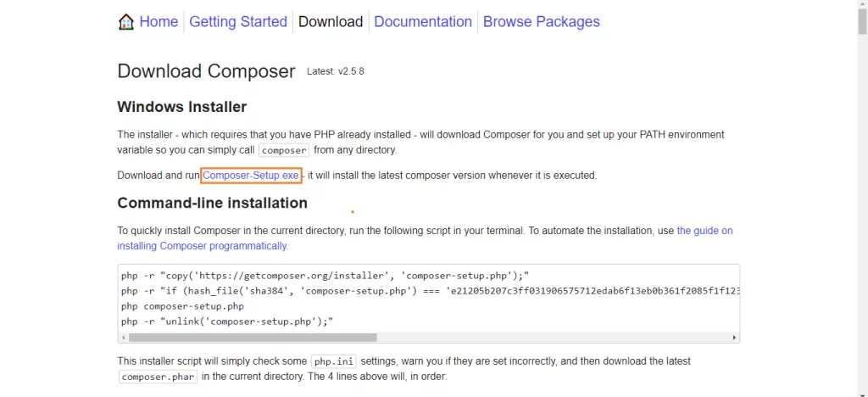Click the page scrollbar's up arrow

[x=862, y=4]
